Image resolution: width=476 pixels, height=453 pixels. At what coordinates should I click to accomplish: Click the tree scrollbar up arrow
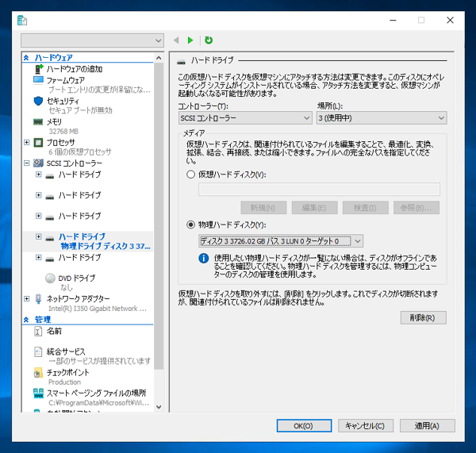click(159, 58)
